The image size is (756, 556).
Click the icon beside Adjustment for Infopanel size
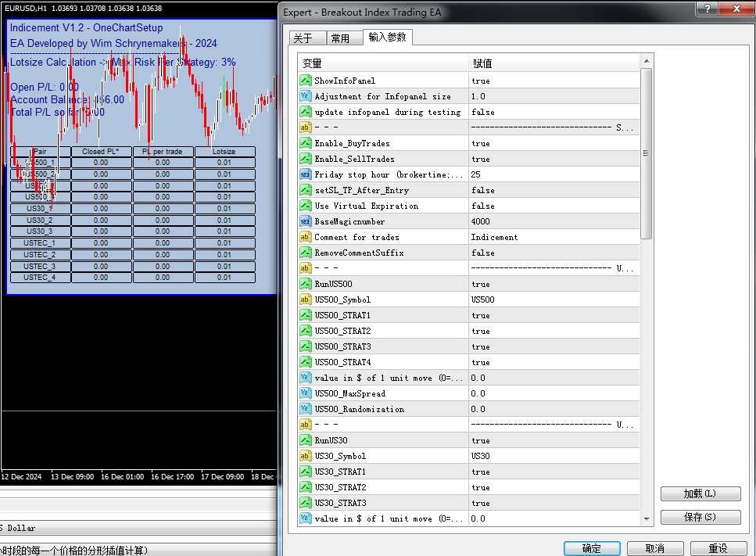(x=306, y=96)
